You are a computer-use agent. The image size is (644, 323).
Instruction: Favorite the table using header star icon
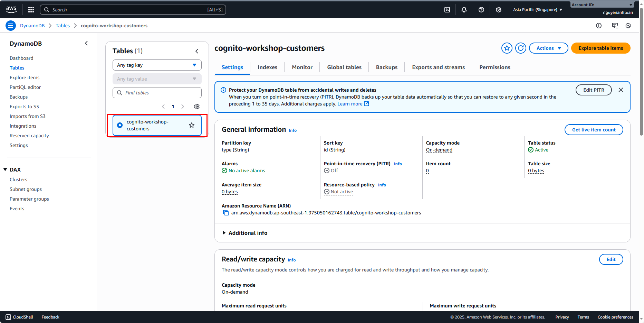pyautogui.click(x=507, y=48)
